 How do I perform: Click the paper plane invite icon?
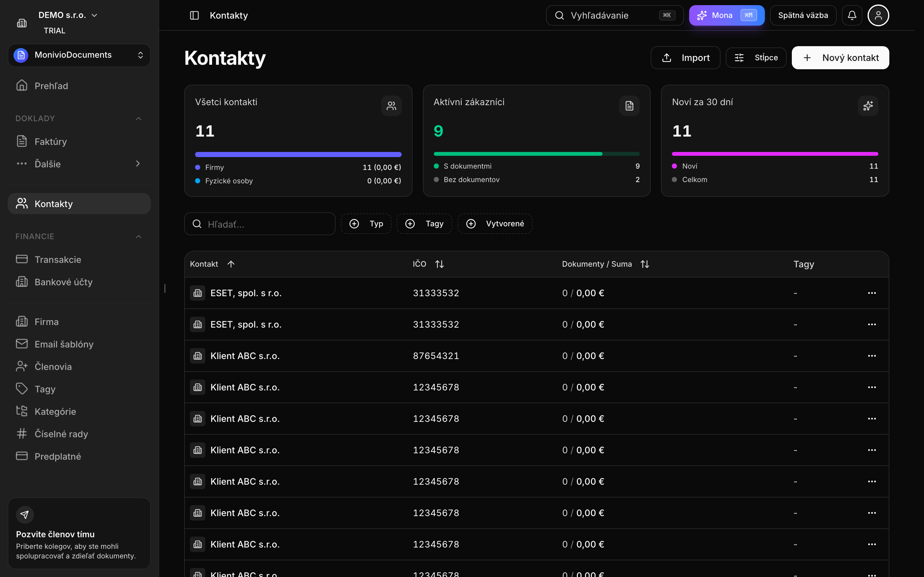[25, 515]
